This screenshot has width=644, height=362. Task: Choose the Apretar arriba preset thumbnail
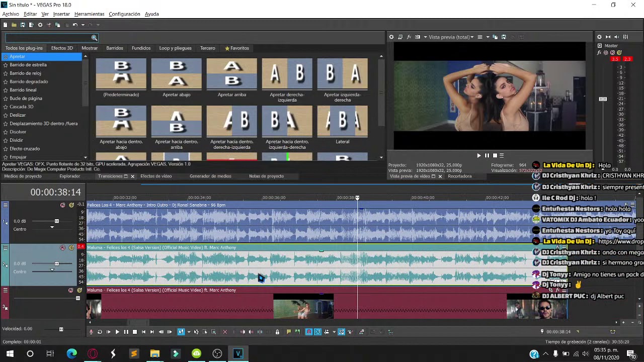click(231, 73)
